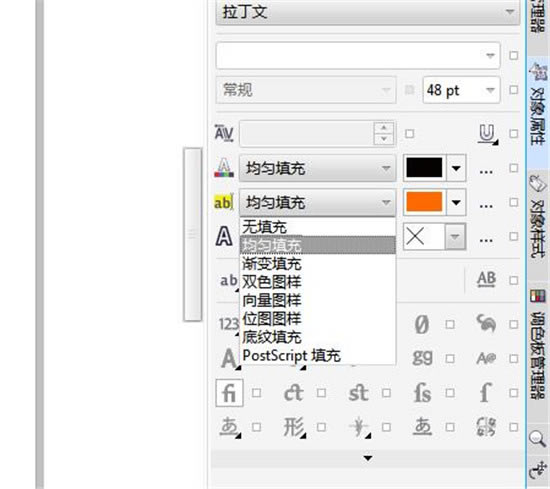Click the kerning range input field
Viewport: 550px width, 489px height.
click(307, 133)
